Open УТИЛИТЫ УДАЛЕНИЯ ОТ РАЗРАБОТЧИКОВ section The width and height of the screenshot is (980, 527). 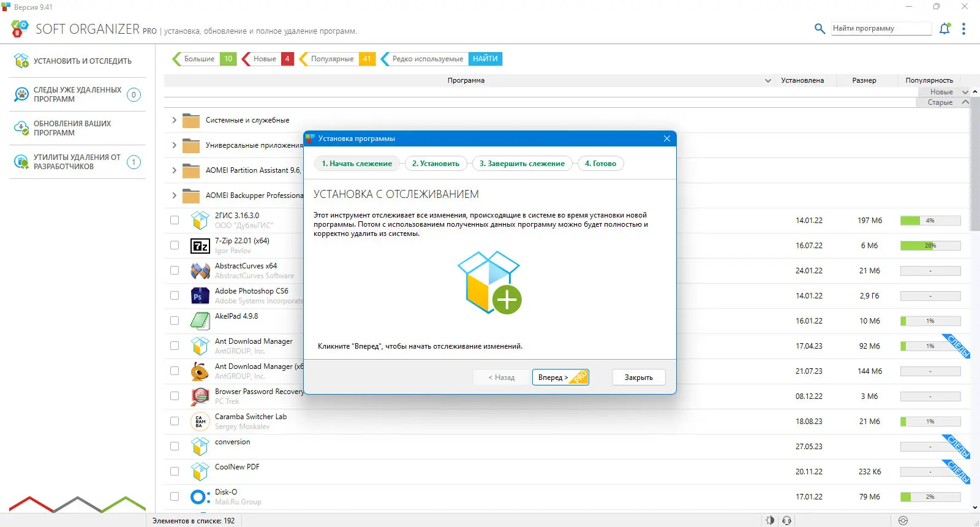coord(77,162)
